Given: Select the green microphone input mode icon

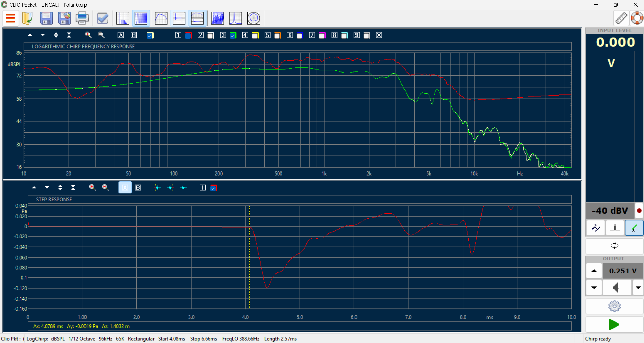Looking at the screenshot, I should point(634,228).
